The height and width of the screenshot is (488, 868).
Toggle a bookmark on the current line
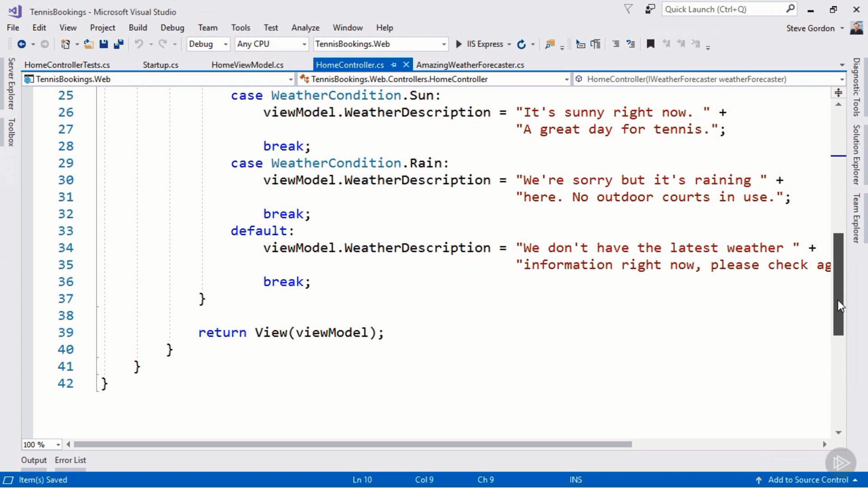point(651,44)
